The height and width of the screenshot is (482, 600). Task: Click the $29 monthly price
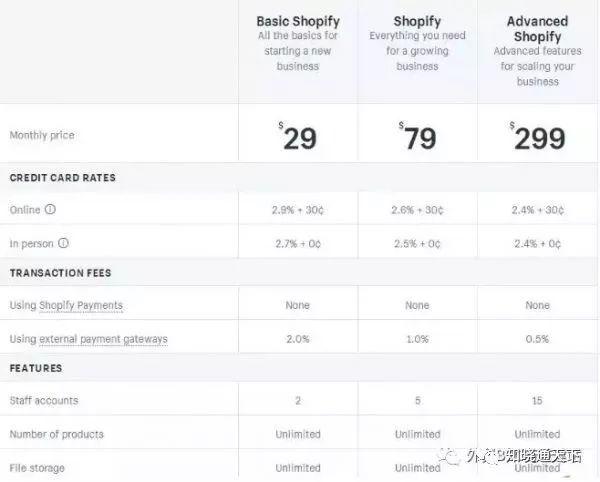coord(298,136)
